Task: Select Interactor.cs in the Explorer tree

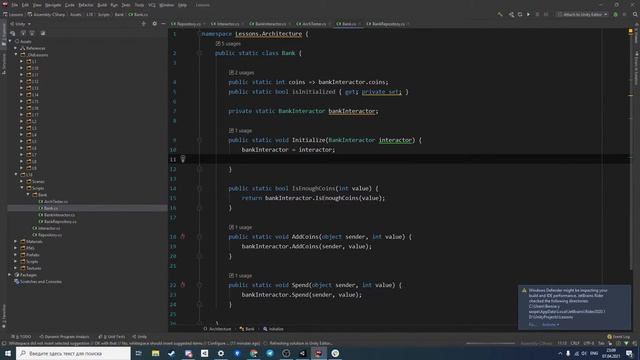Action: point(46,228)
